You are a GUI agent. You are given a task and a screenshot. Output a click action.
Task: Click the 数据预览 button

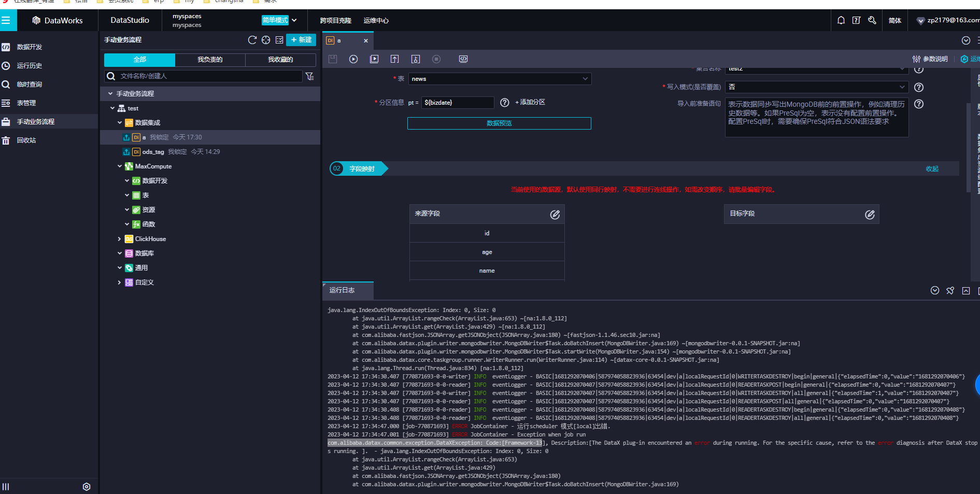[x=499, y=123]
